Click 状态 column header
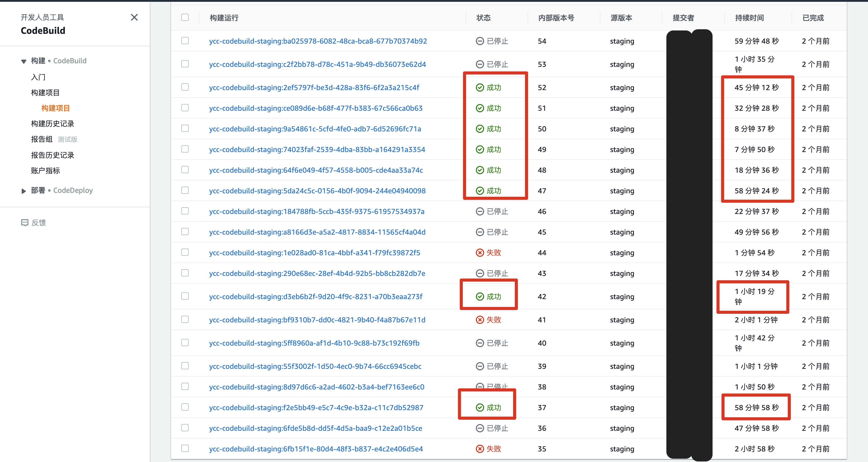The width and height of the screenshot is (868, 462). (483, 18)
